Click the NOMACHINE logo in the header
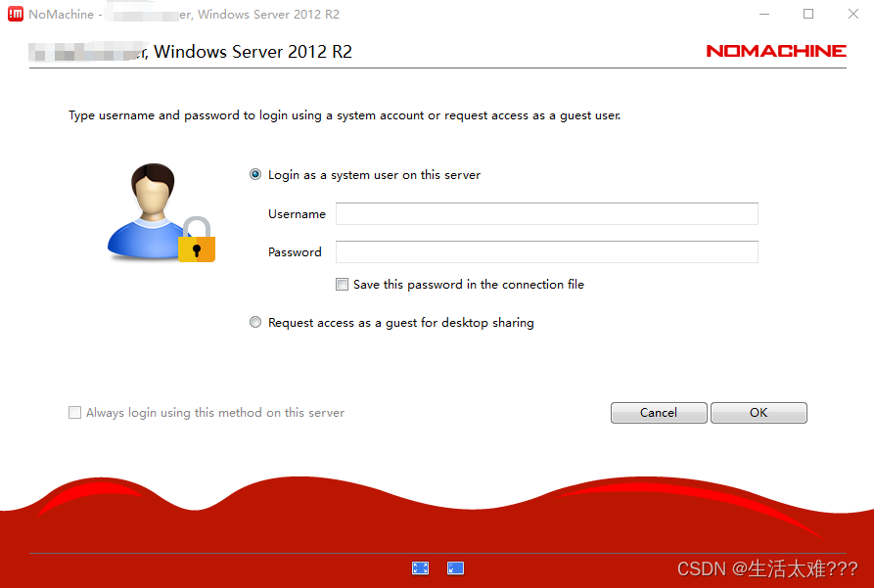874x588 pixels. pos(776,51)
